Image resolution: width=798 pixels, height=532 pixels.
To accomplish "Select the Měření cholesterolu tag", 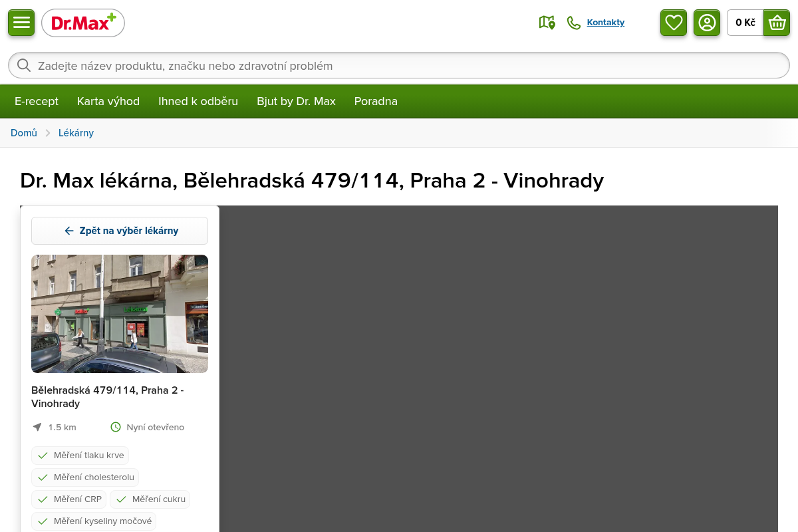I will [85, 477].
